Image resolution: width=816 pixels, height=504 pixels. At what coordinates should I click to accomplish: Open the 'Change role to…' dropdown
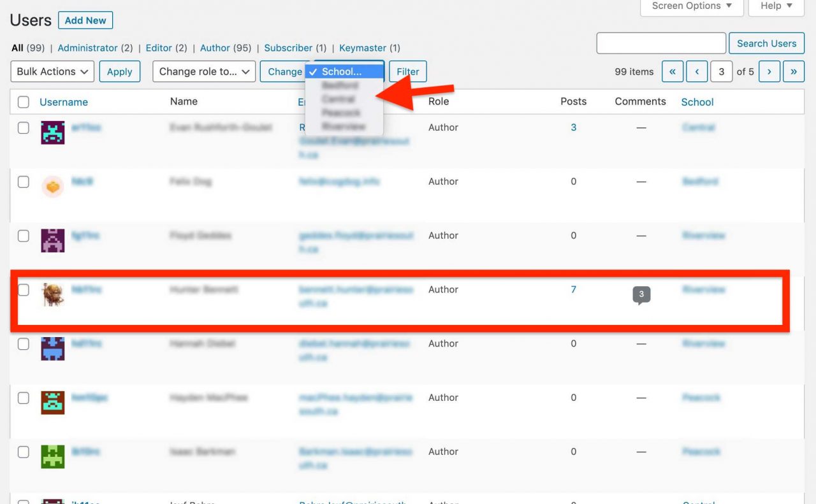tap(204, 71)
